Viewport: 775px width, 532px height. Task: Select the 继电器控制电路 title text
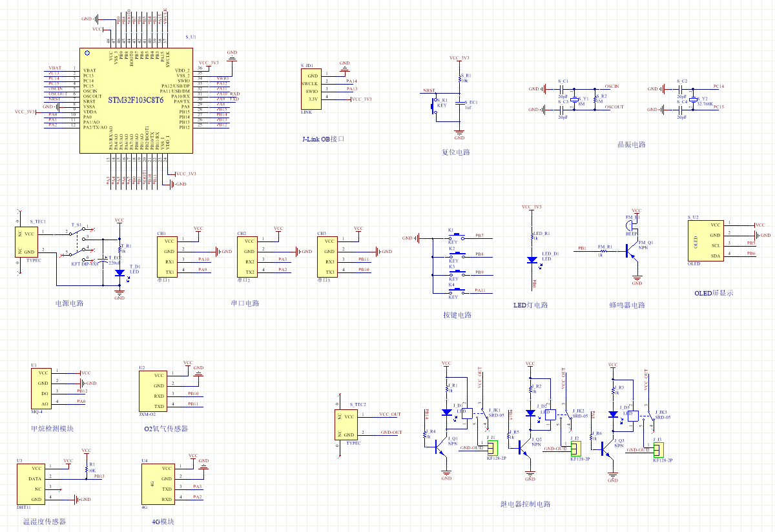(525, 504)
